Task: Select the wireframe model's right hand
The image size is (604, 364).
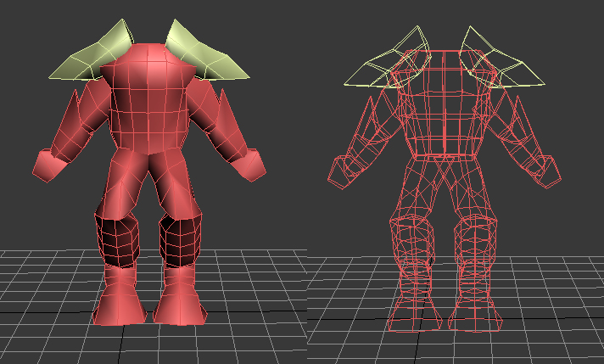Action: coord(546,171)
